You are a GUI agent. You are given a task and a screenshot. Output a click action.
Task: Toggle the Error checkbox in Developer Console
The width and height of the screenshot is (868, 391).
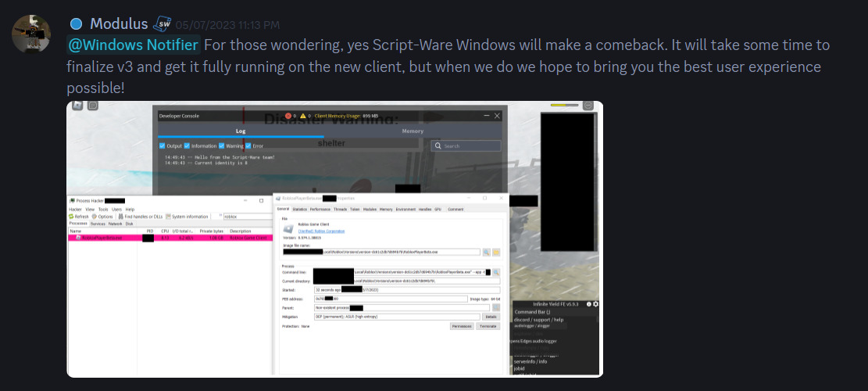(248, 145)
